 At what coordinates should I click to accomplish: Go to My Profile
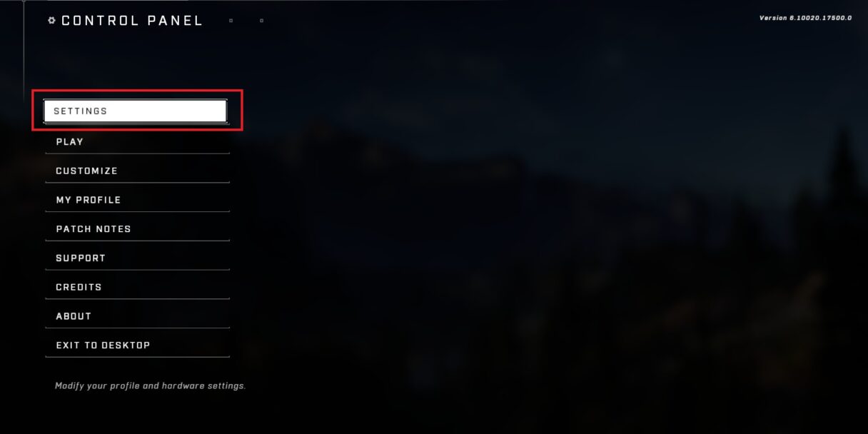[138, 201]
